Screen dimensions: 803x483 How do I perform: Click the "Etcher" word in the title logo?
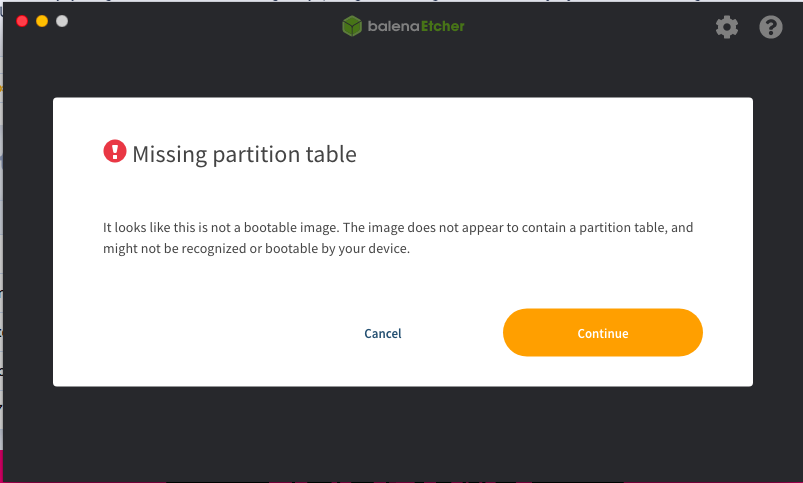[436, 26]
